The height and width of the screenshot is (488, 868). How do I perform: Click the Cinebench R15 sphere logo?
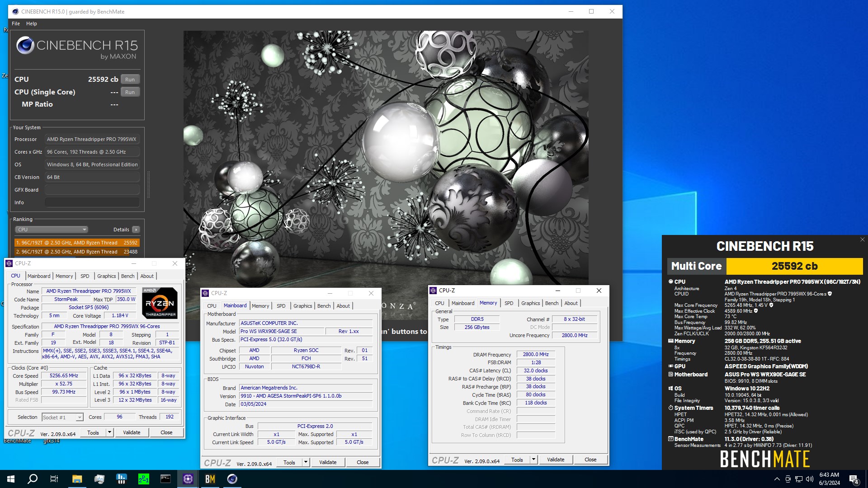tap(25, 46)
